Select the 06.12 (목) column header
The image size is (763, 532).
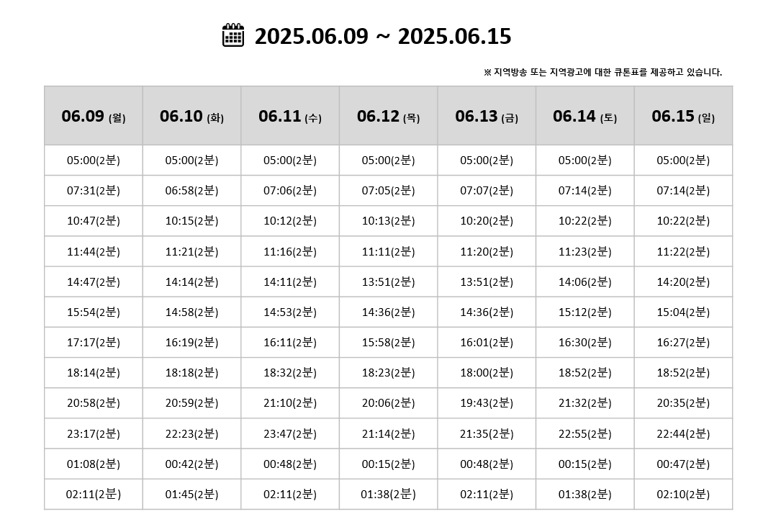(x=388, y=117)
